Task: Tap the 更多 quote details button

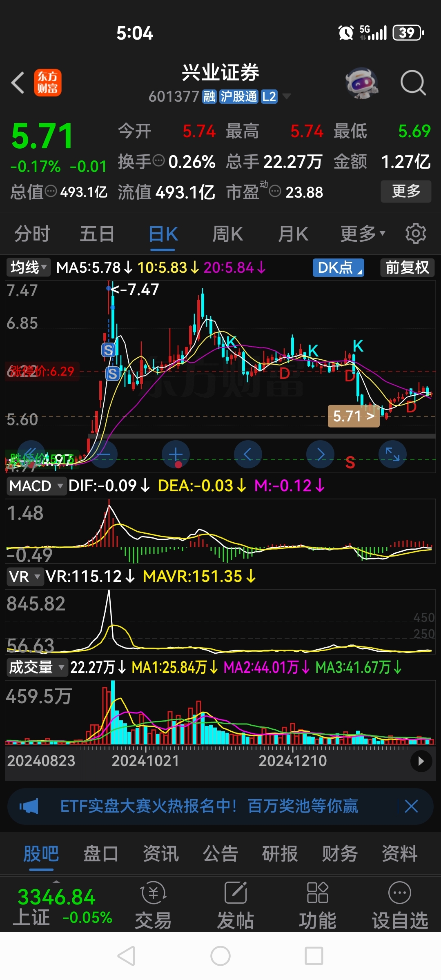Action: (x=406, y=191)
